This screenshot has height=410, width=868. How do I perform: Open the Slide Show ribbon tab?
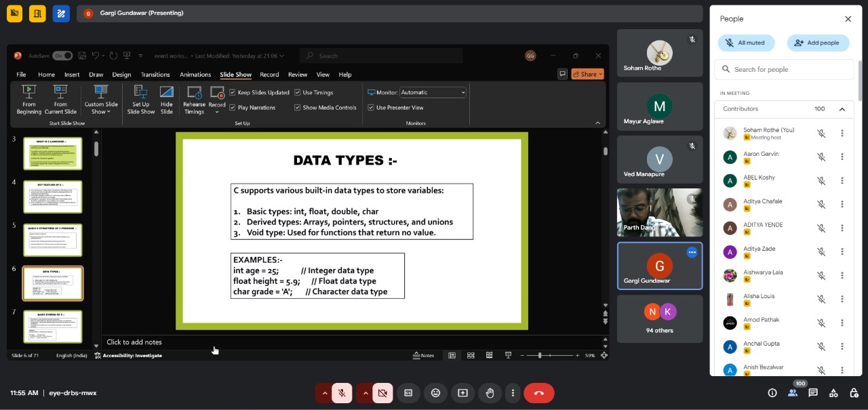tap(235, 75)
